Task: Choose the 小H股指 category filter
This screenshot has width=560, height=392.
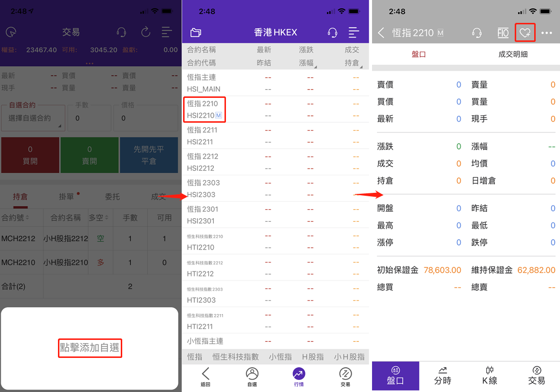Action: click(x=349, y=356)
